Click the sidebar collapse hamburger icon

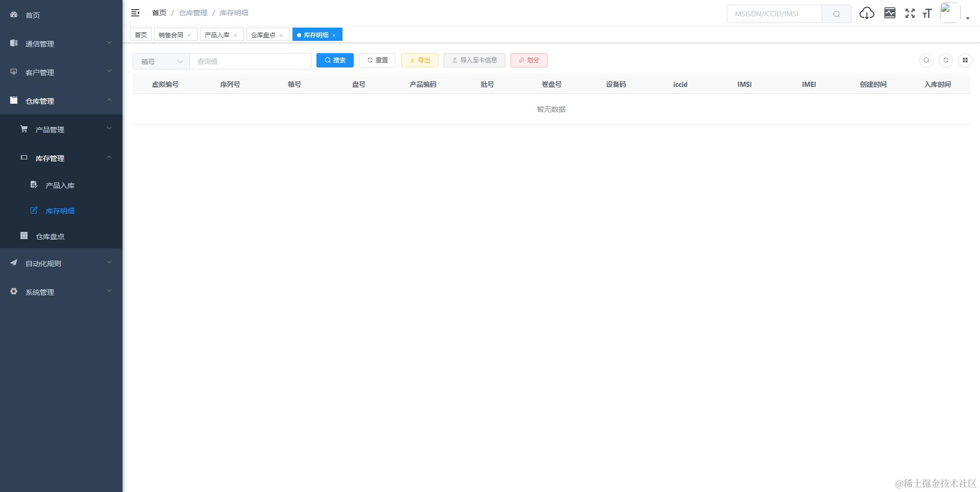coord(135,13)
